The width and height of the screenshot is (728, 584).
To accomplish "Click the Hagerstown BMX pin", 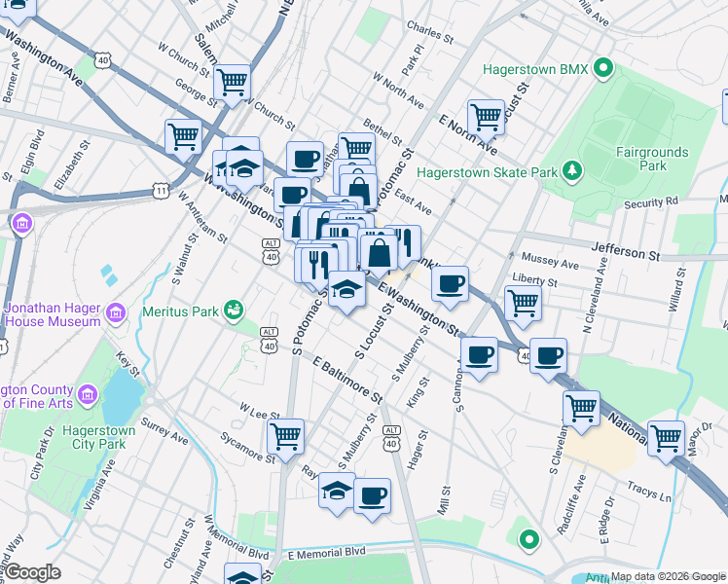I will pos(603,69).
